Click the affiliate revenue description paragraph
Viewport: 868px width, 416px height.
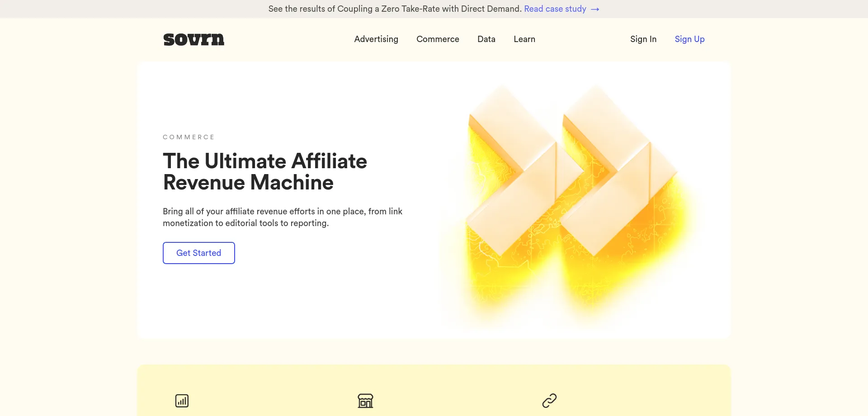(x=282, y=217)
